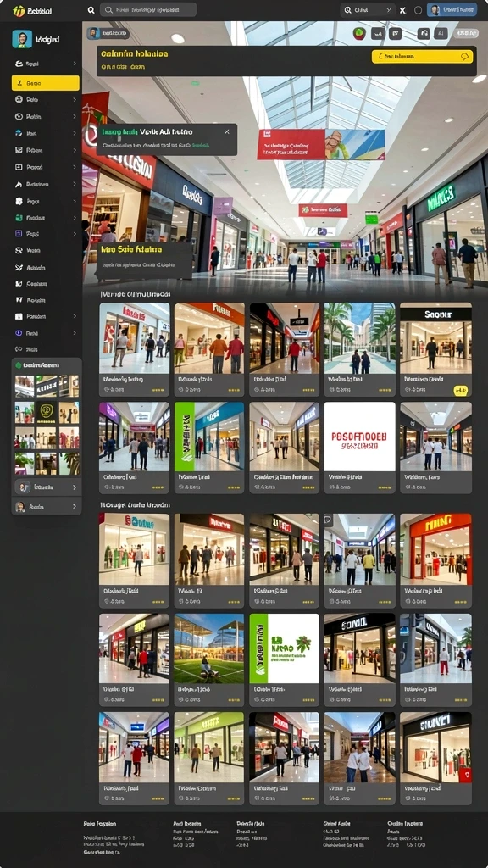Open thumbnail of green lawn outside glass mall
This screenshot has height=868, width=488.
click(x=209, y=648)
